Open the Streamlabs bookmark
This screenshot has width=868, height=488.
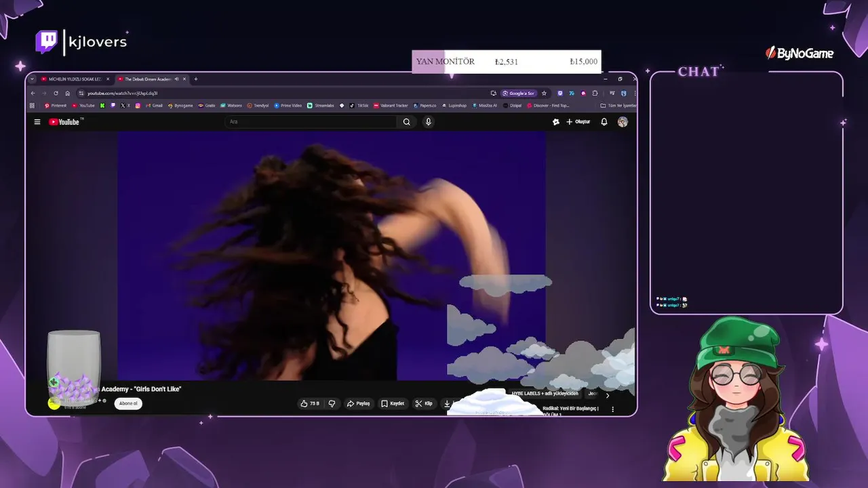click(321, 106)
